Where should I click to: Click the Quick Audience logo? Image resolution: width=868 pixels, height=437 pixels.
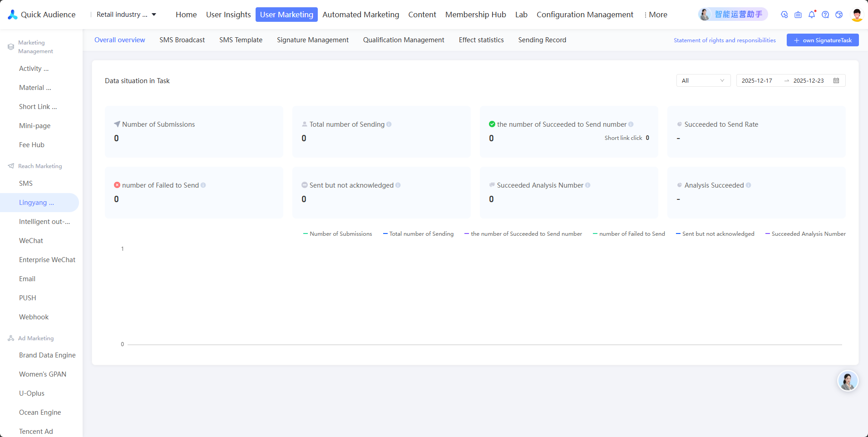42,15
